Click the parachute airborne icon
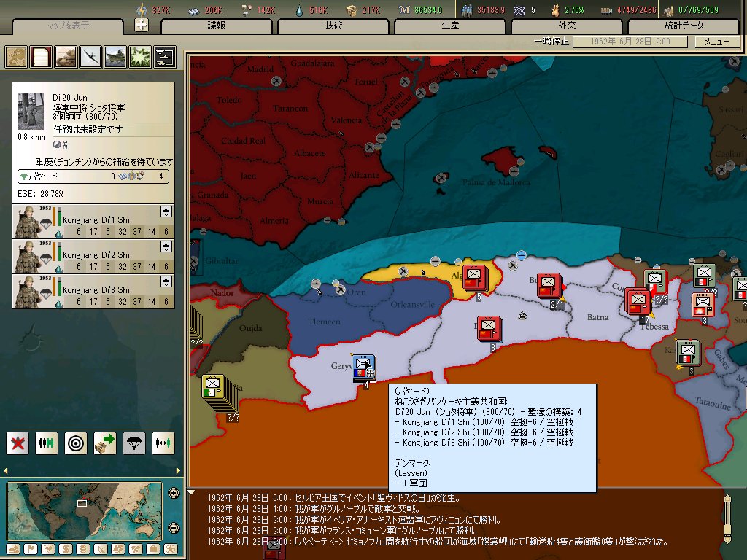The image size is (747, 560). [x=134, y=443]
